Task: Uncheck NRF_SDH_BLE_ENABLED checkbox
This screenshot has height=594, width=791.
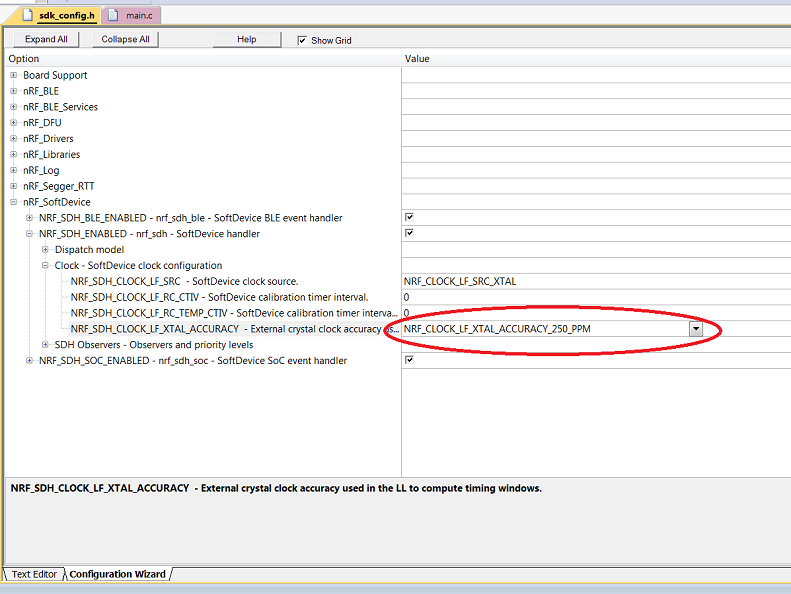Action: pos(409,217)
